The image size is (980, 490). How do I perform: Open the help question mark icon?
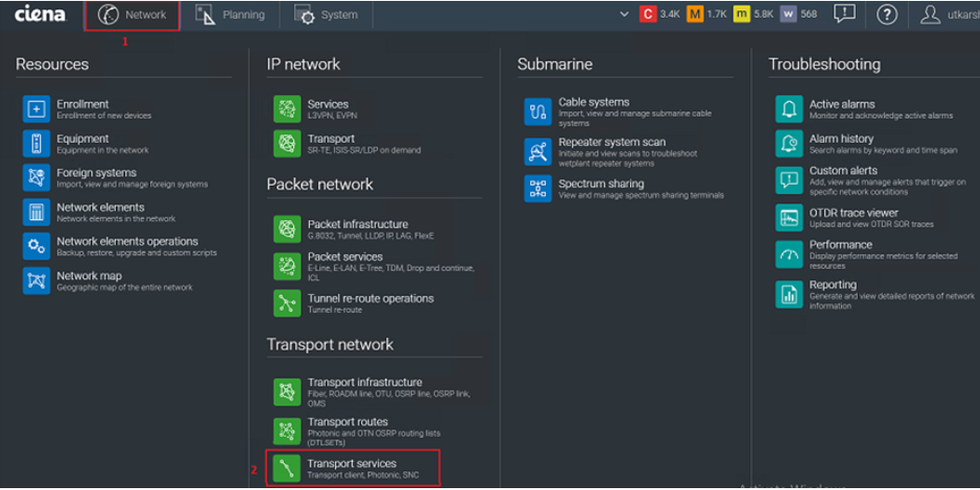(887, 15)
